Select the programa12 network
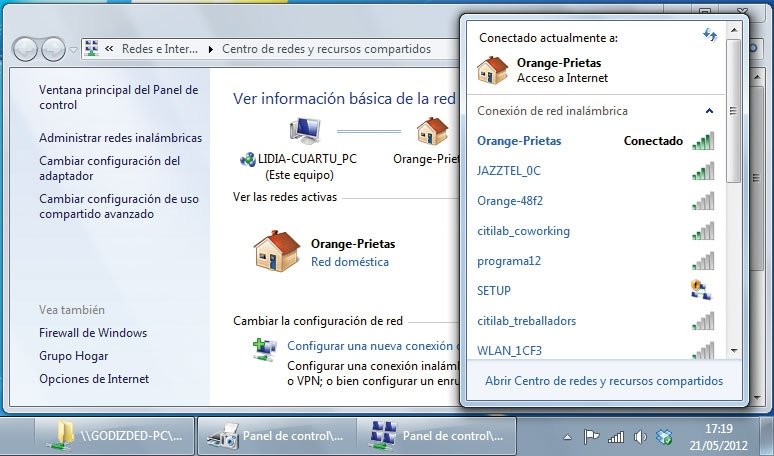The image size is (774, 456). click(595, 261)
